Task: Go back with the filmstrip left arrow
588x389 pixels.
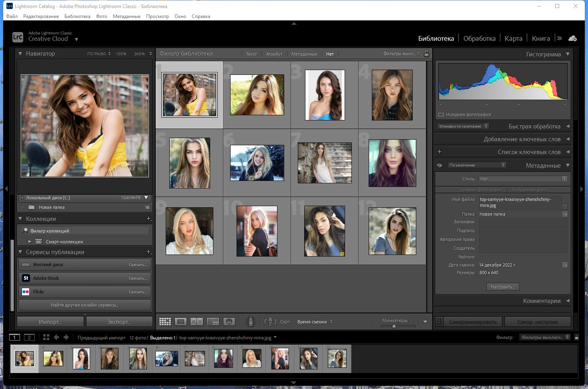Action: [56, 337]
